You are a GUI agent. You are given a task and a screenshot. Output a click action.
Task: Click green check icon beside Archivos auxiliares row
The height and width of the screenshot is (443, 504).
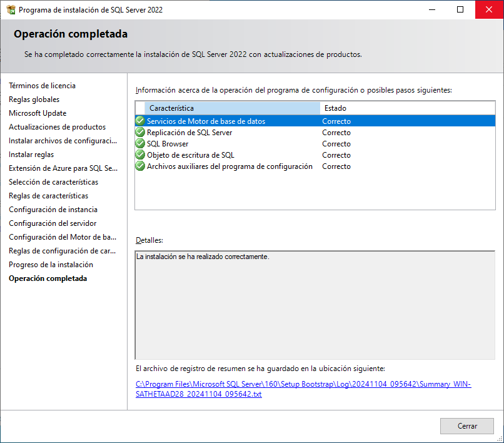(x=140, y=166)
